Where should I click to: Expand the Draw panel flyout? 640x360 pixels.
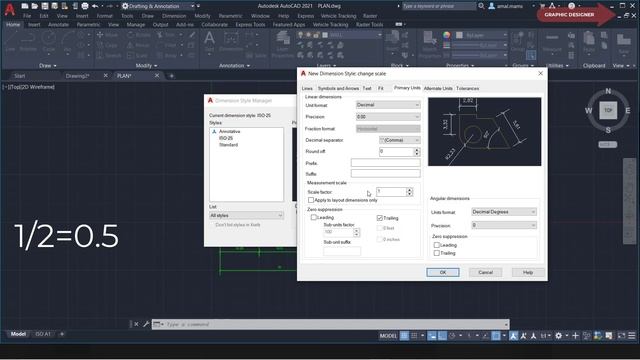pyautogui.click(x=48, y=66)
